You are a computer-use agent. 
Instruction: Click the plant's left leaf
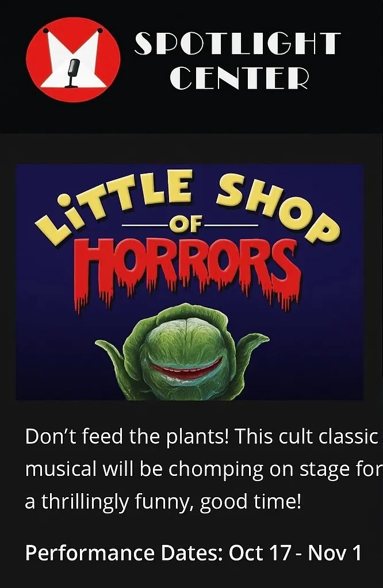coord(110,351)
